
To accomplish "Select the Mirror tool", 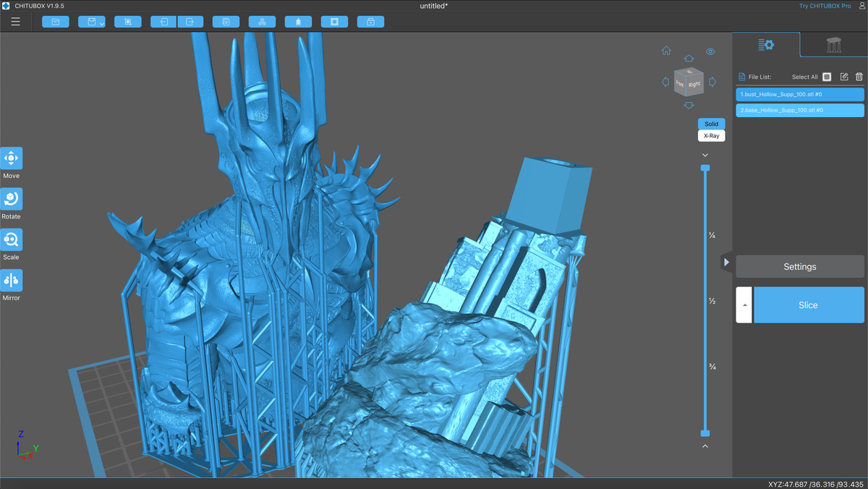I will pos(12,280).
